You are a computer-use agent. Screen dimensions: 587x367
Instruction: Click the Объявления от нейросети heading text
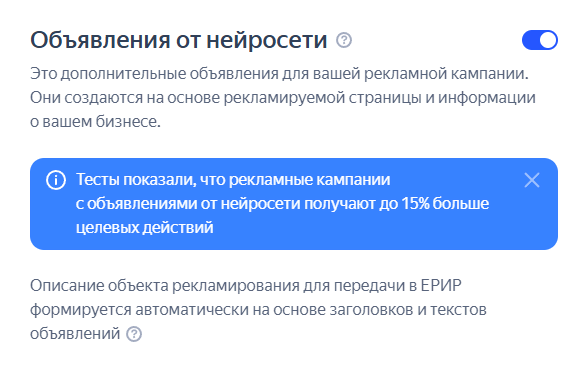[x=179, y=40]
